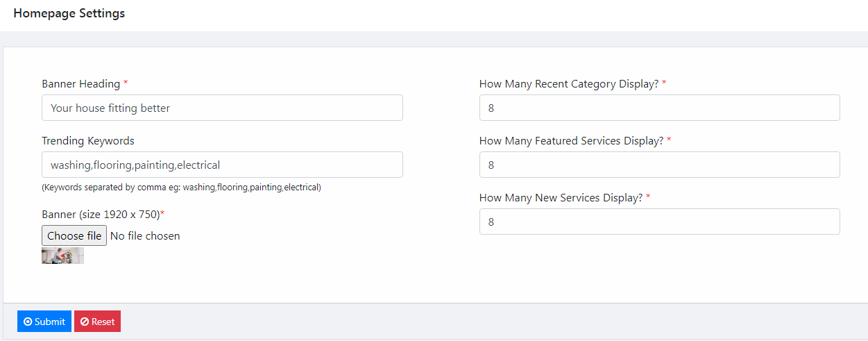
Task: Submit the homepage settings form
Action: pyautogui.click(x=44, y=322)
